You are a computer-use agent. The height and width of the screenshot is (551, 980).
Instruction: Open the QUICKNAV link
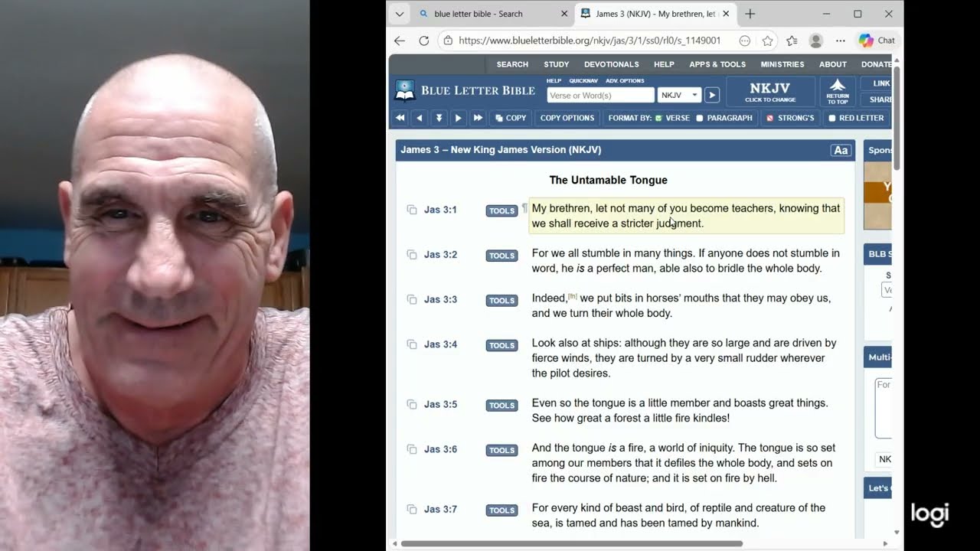tap(583, 80)
